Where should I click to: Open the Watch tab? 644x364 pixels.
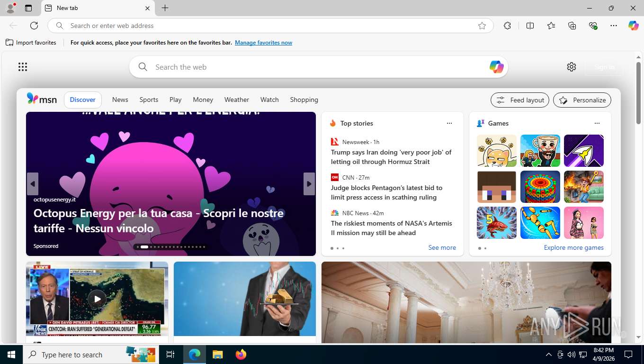click(269, 100)
